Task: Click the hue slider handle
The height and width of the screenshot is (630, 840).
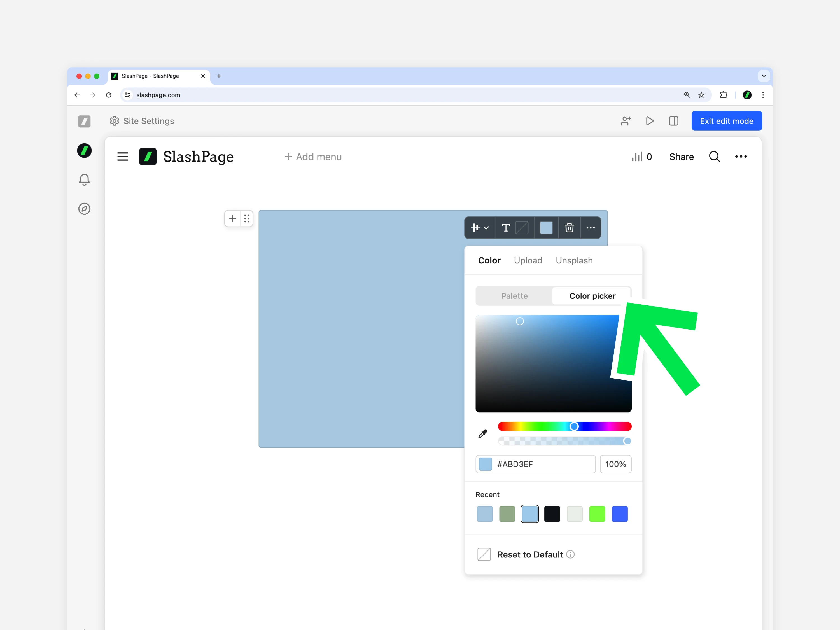Action: point(574,426)
